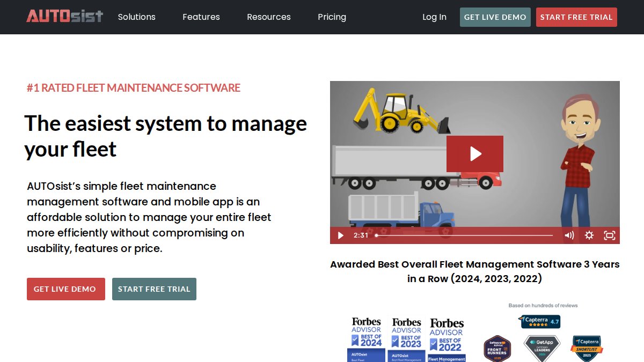Click Get Live Demo below description

tap(66, 289)
